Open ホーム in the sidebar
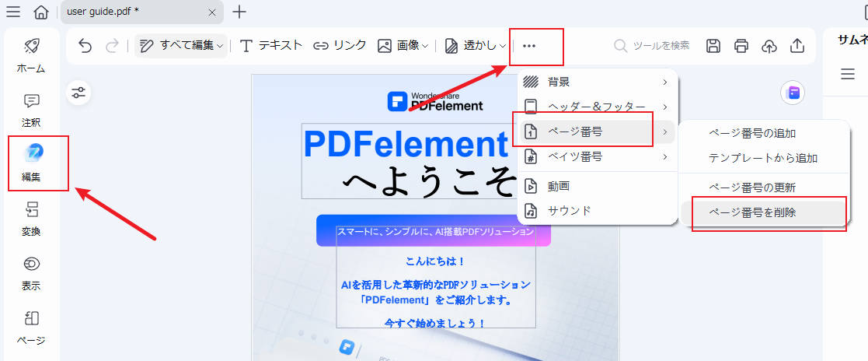This screenshot has width=868, height=361. click(x=32, y=55)
